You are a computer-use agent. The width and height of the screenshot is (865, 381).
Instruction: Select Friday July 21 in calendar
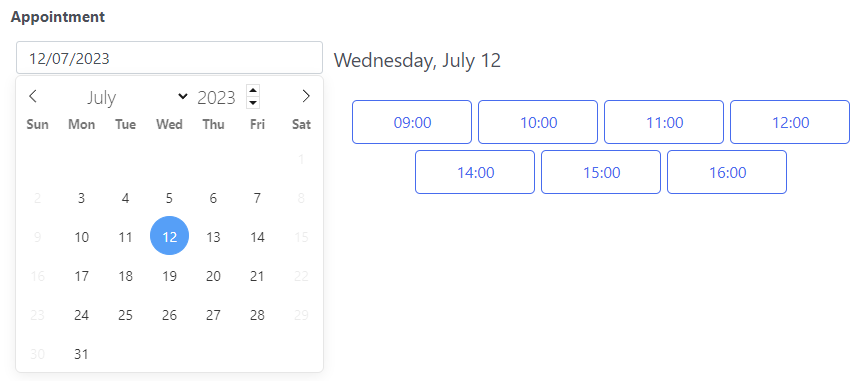(257, 276)
